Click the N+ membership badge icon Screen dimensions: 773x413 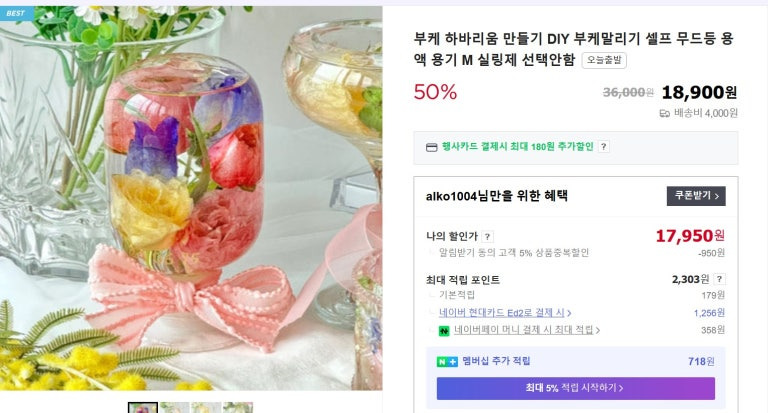(x=447, y=362)
